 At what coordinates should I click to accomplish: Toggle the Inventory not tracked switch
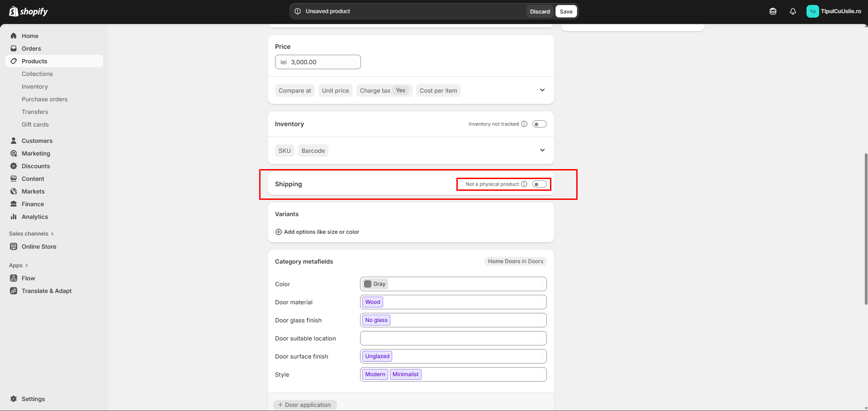pyautogui.click(x=539, y=124)
